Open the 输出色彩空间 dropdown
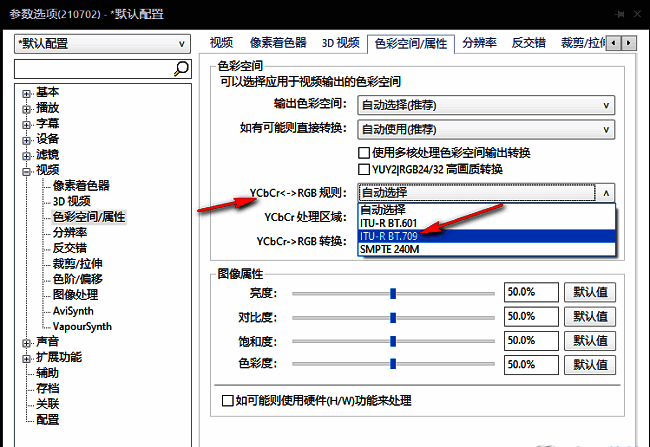Viewport: 650px width, 447px height. [x=486, y=105]
